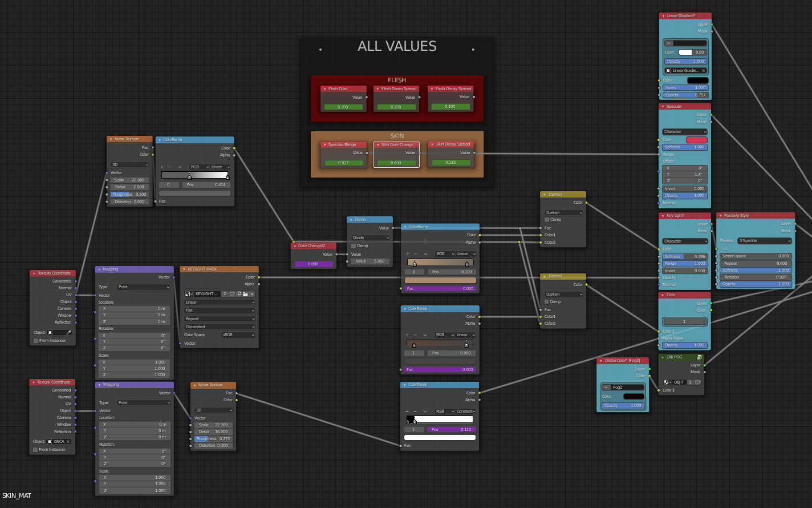This screenshot has height=508, width=812.
Task: Click the Skin Color Change value field
Action: click(x=396, y=162)
